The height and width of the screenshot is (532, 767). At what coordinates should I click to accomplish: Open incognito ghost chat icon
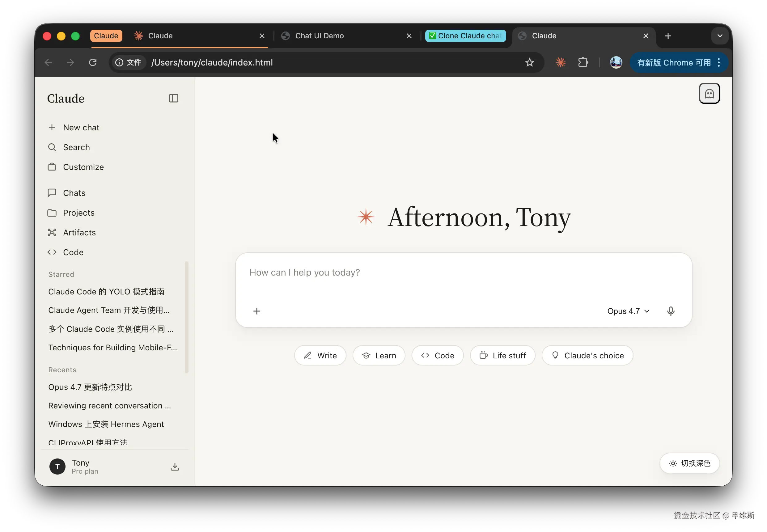[x=709, y=93]
